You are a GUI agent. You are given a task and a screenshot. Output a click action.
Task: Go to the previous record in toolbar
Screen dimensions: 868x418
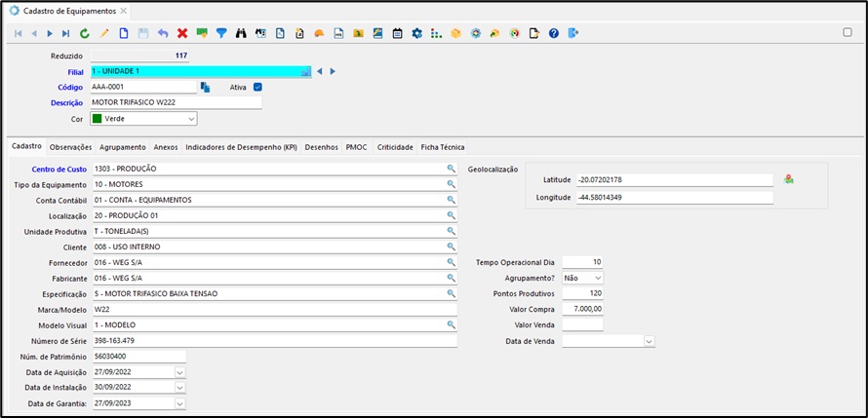point(34,34)
